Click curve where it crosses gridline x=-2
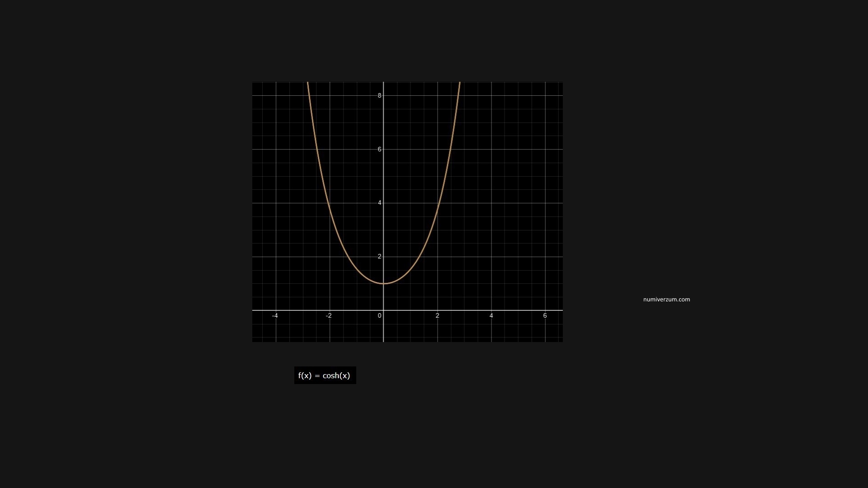868x488 pixels. tap(330, 209)
